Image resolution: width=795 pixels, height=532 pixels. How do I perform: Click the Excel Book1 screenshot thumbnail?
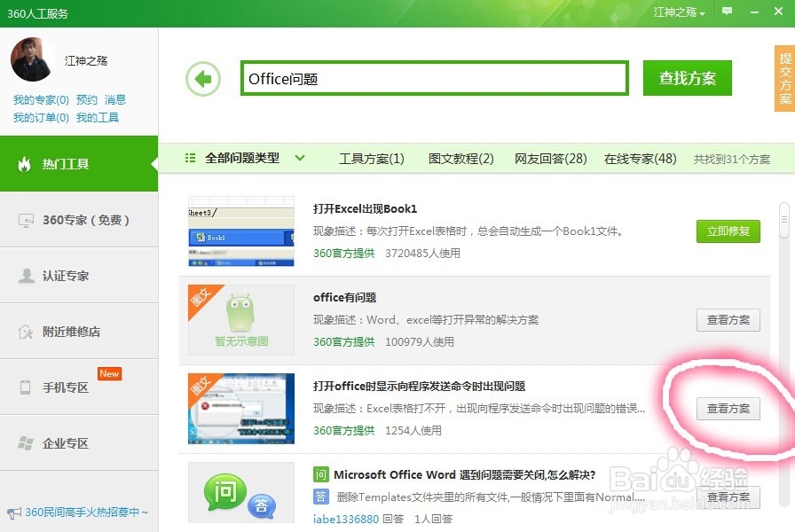(240, 231)
